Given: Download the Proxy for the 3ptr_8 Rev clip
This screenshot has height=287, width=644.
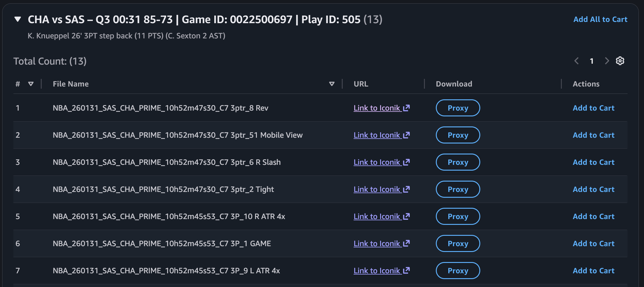Looking at the screenshot, I should coord(457,108).
